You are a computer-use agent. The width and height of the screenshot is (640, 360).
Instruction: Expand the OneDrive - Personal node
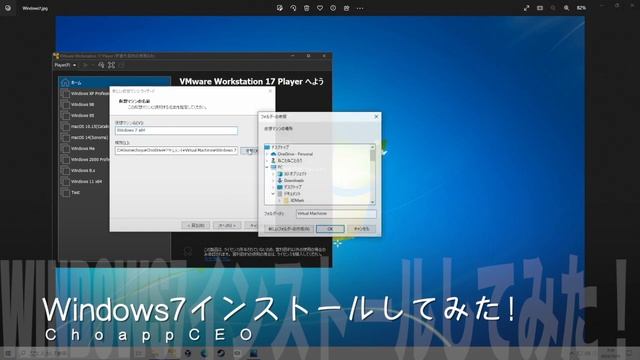coord(267,154)
